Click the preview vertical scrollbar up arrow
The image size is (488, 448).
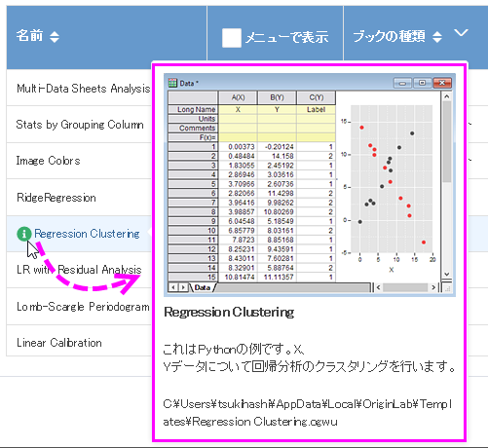point(447,96)
